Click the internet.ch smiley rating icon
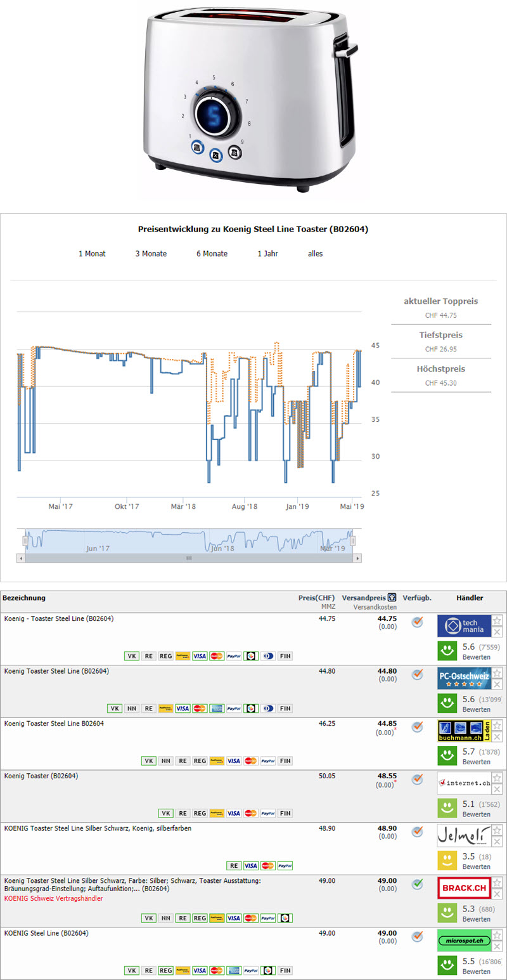 (448, 807)
